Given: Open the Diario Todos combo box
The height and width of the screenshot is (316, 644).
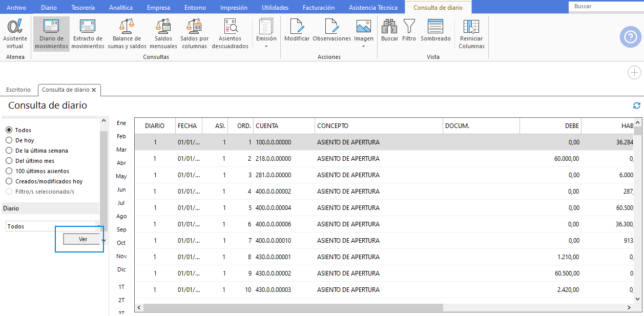Looking at the screenshot, I should click(52, 226).
